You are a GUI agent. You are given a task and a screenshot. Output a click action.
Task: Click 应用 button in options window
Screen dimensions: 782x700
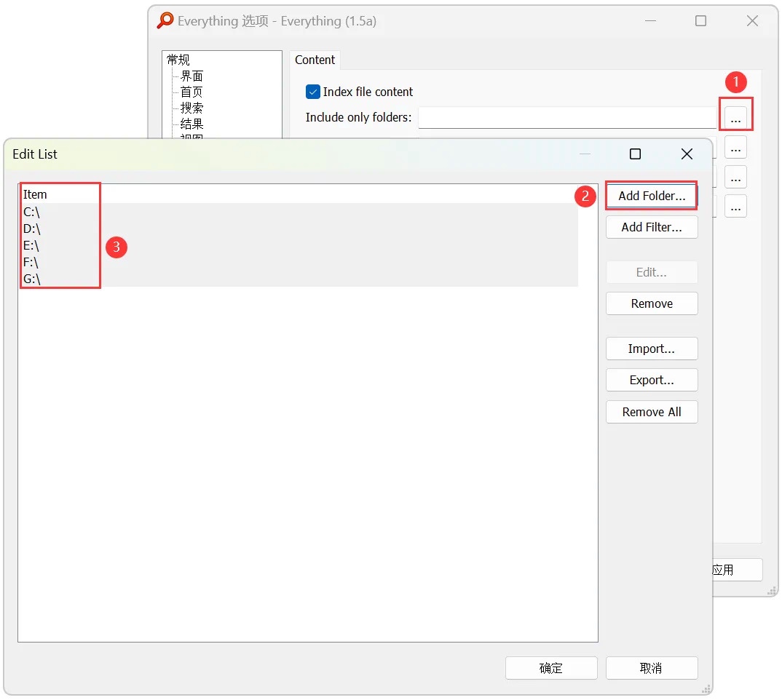(737, 569)
